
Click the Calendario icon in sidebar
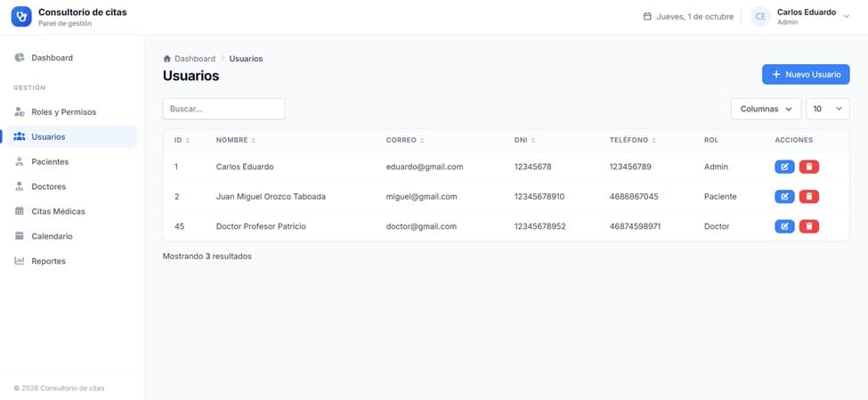(20, 236)
